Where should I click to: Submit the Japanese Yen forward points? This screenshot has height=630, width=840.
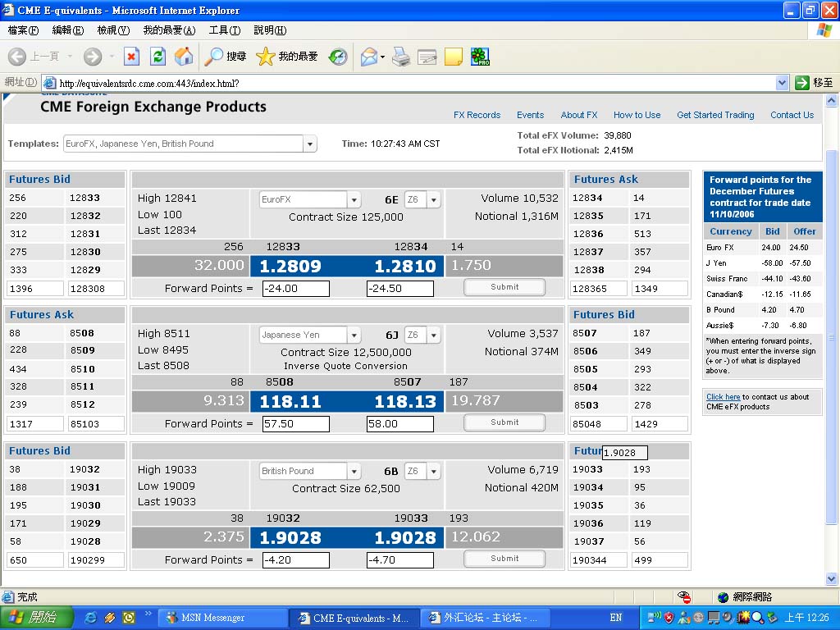[x=504, y=422]
